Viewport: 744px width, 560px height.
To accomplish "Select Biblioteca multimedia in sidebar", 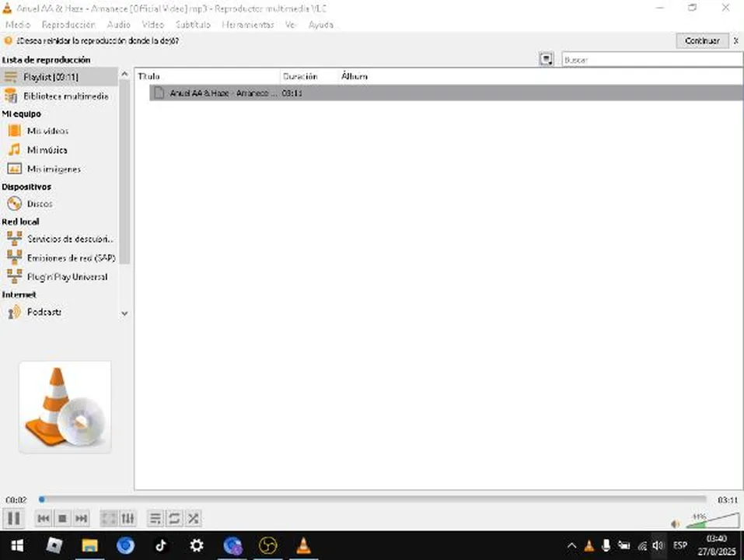I will click(59, 96).
